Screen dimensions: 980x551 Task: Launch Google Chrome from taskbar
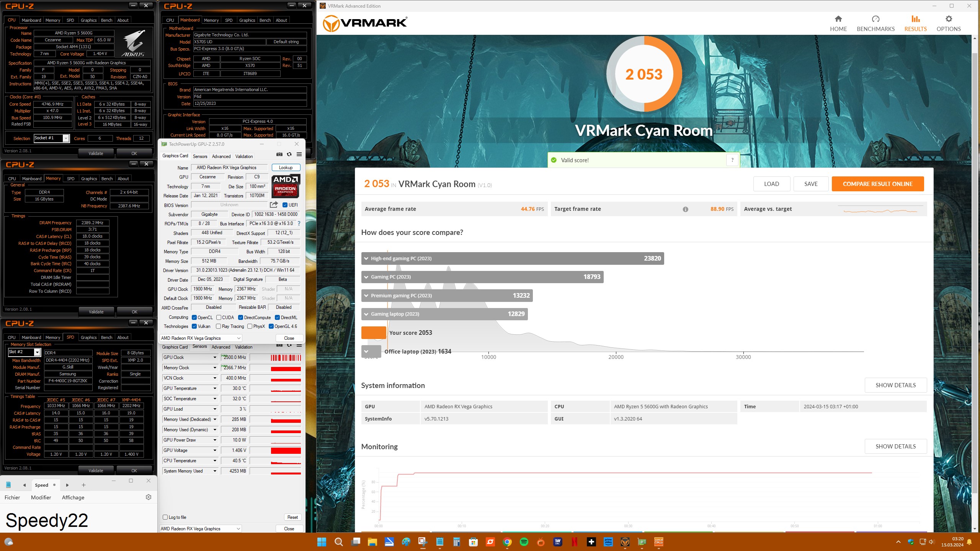[x=507, y=542]
